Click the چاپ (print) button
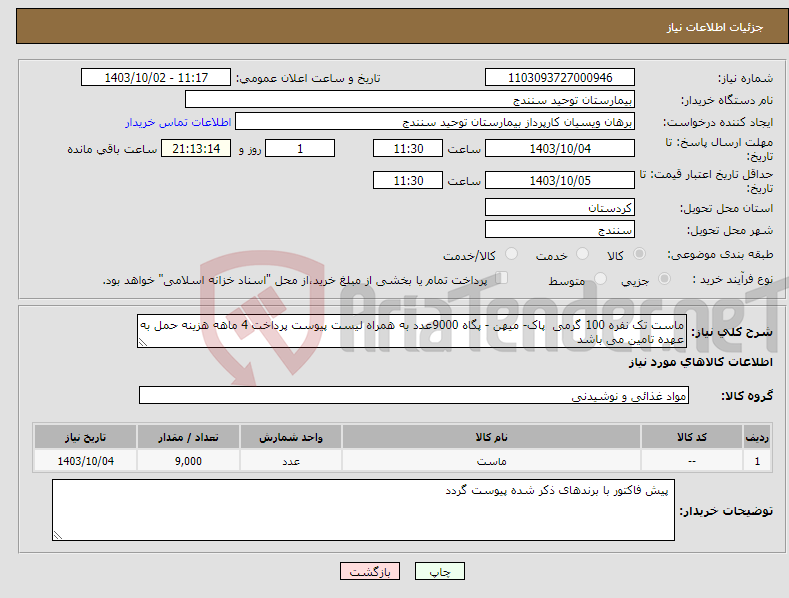The width and height of the screenshot is (789, 598). pyautogui.click(x=439, y=571)
